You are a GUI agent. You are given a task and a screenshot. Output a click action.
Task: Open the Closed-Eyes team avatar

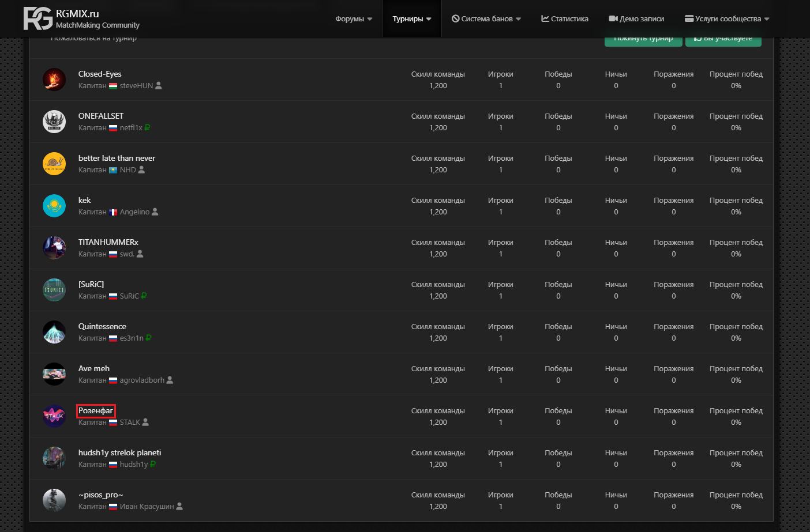click(54, 80)
